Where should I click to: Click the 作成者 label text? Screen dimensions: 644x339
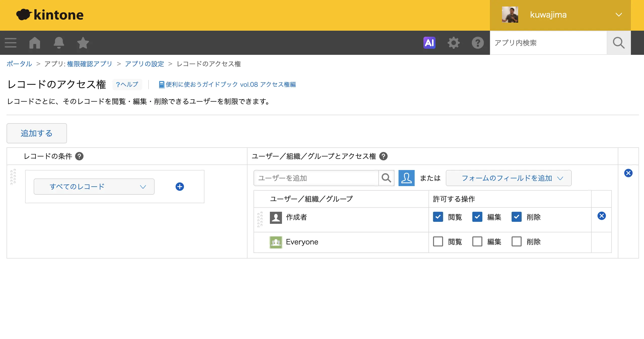(297, 217)
